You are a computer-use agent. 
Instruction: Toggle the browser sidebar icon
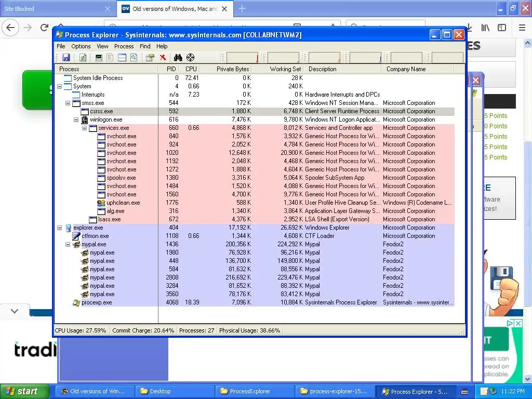click(502, 28)
